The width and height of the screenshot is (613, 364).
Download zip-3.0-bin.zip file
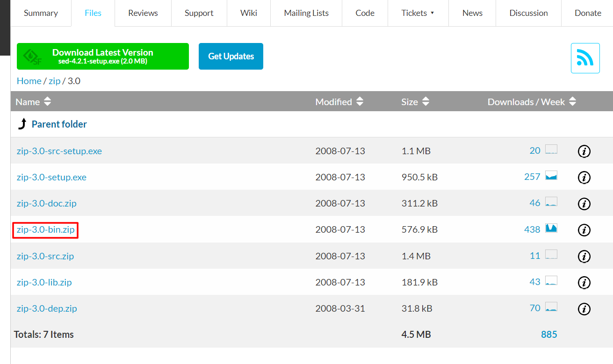click(x=45, y=230)
